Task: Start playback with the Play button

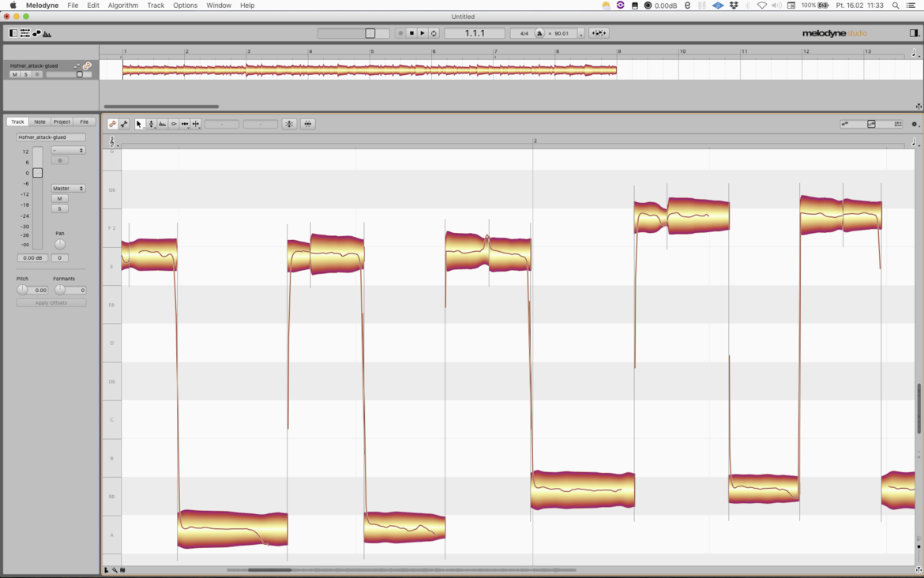Action: [x=423, y=34]
